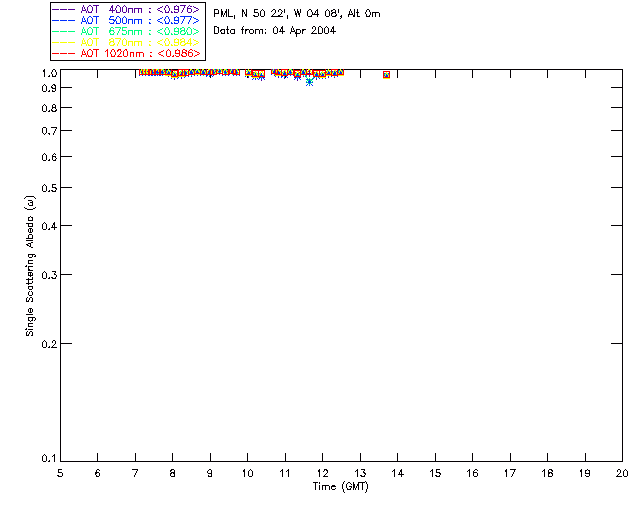
Task: Click the 1.0 y-axis tick label
Action: click(x=49, y=73)
